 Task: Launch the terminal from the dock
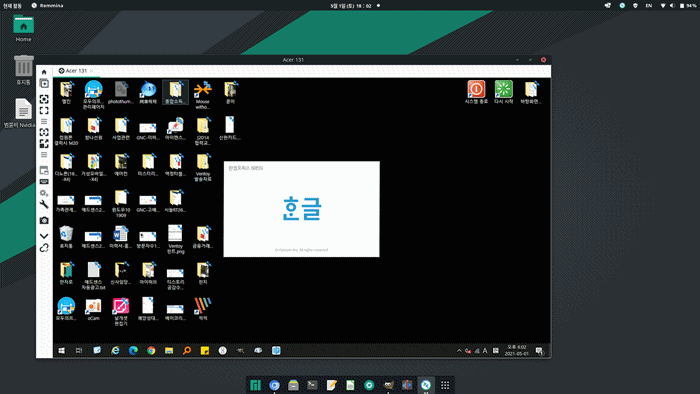[x=312, y=385]
